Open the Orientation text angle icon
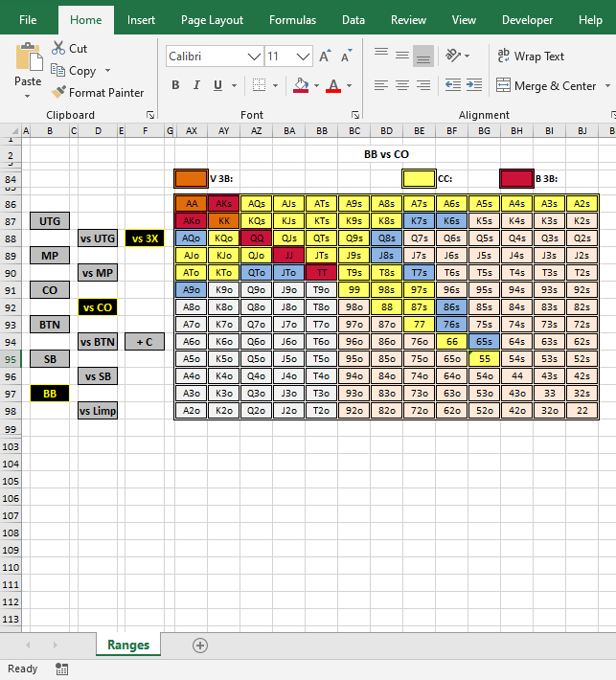 (x=453, y=56)
